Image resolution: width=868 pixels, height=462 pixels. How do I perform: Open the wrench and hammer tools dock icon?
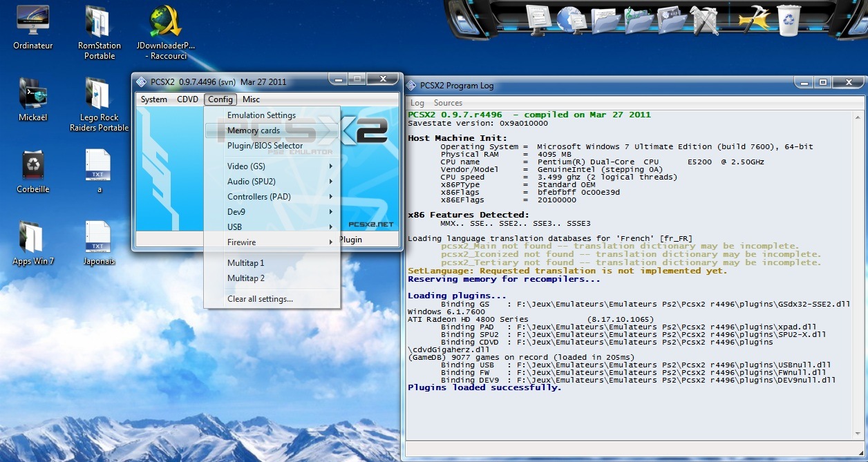pos(705,19)
